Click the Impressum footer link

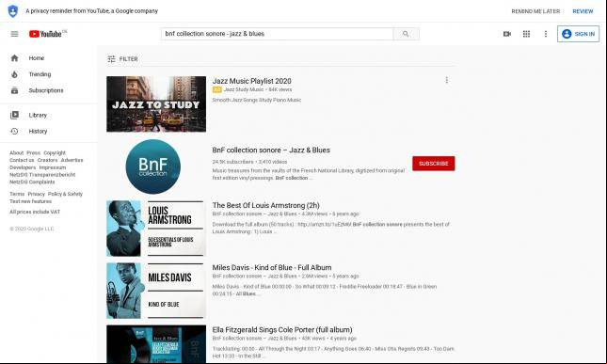coord(53,167)
